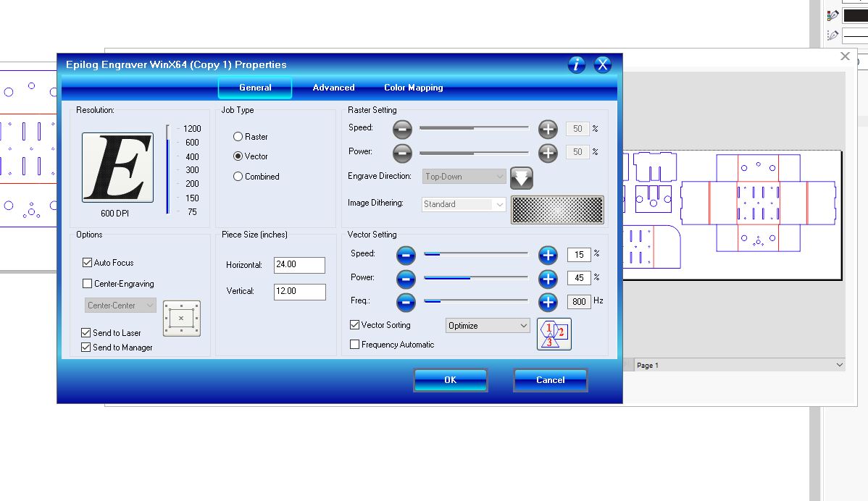
Task: Select the 200 DPI resolution label
Action: 192,184
